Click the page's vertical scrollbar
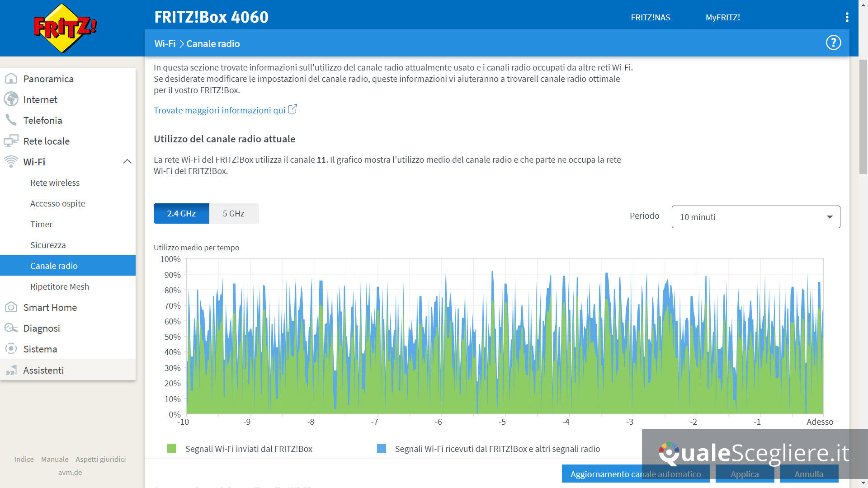868x488 pixels. click(x=863, y=117)
